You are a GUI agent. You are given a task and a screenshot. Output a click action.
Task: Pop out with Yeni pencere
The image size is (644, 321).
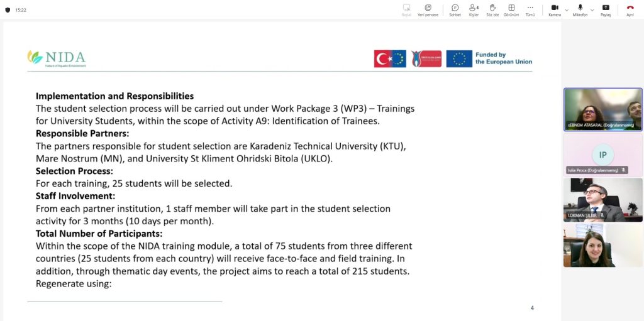(x=428, y=9)
